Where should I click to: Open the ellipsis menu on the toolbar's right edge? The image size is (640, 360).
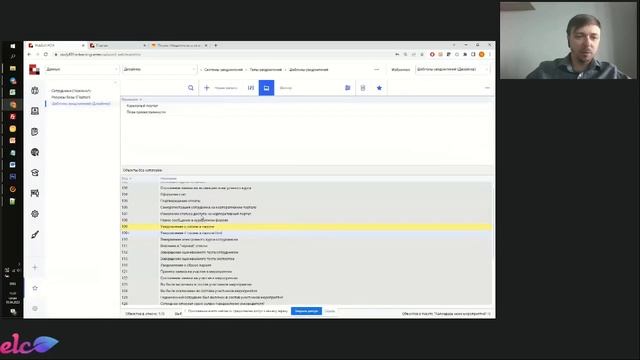click(x=487, y=88)
